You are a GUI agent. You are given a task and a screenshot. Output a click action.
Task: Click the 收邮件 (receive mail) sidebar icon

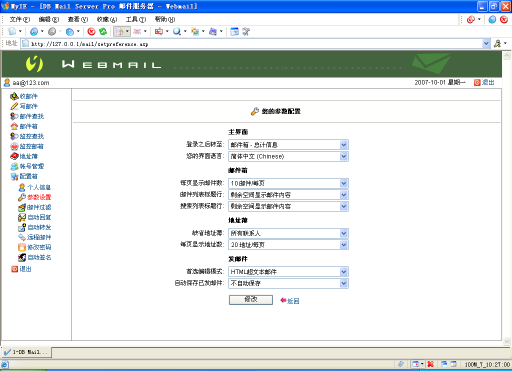(x=14, y=96)
